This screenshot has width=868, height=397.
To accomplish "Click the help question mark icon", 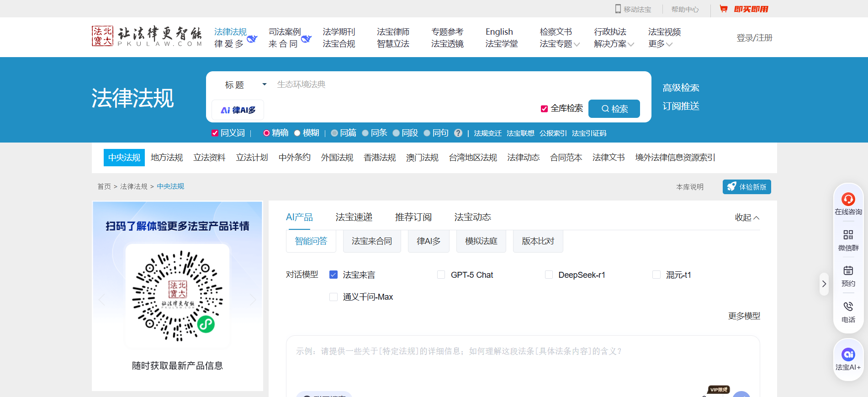I will (458, 133).
